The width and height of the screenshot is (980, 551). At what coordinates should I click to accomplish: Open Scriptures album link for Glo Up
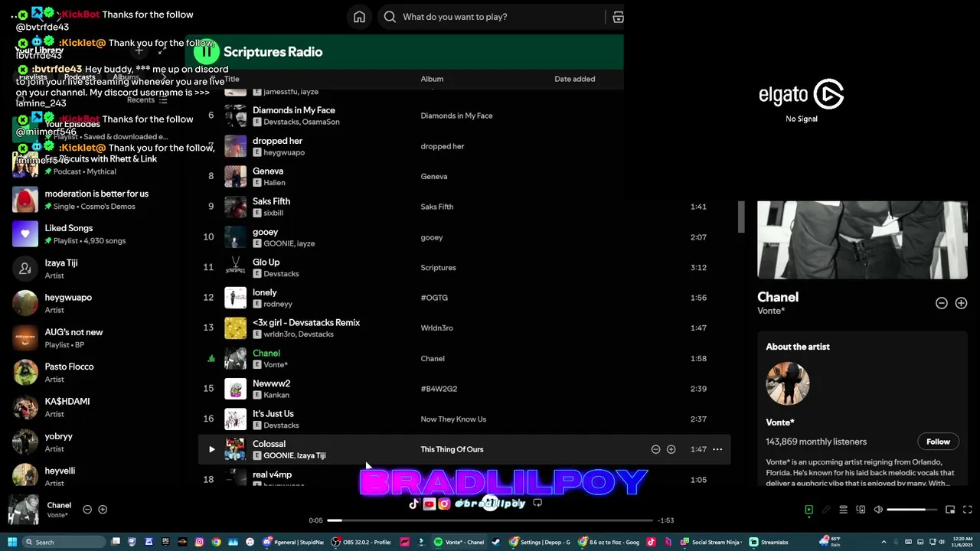click(x=438, y=268)
